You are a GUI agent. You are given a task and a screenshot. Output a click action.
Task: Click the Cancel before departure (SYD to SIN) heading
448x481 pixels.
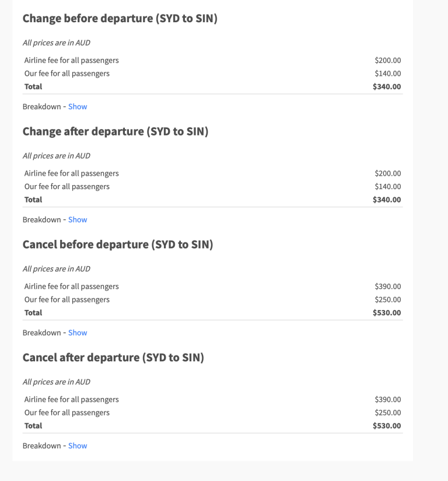pos(118,245)
